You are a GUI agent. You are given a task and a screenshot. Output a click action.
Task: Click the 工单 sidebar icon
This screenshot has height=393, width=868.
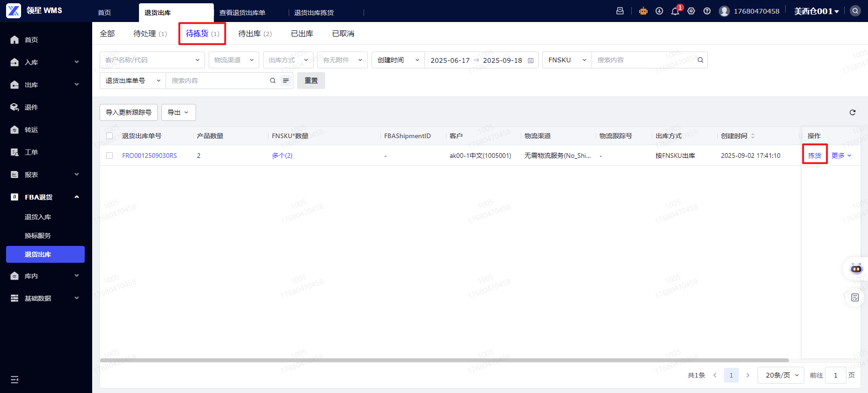pyautogui.click(x=15, y=152)
